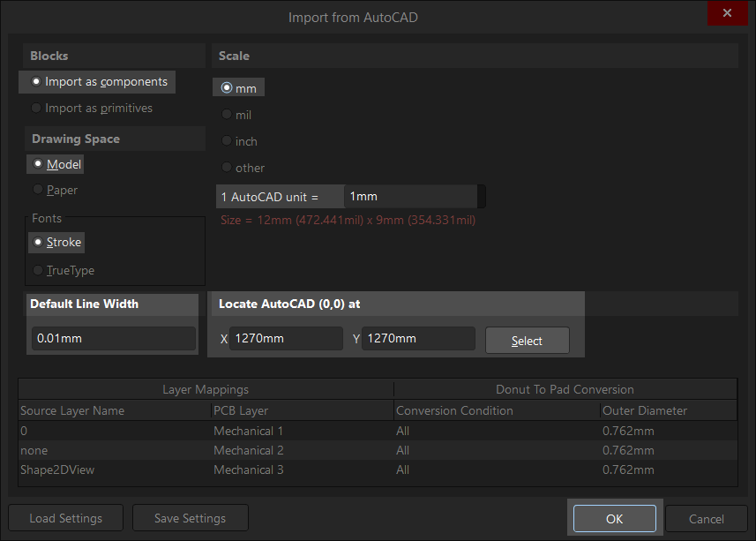Set scale to mil

click(x=236, y=115)
